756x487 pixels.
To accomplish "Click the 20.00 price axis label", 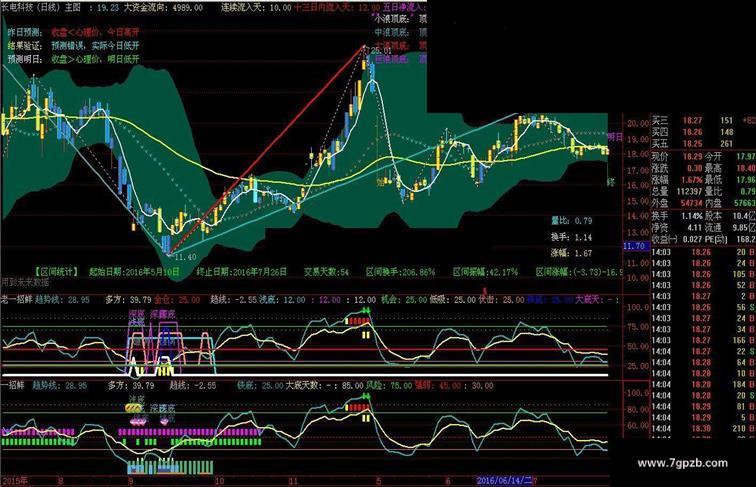I will 637,124.
